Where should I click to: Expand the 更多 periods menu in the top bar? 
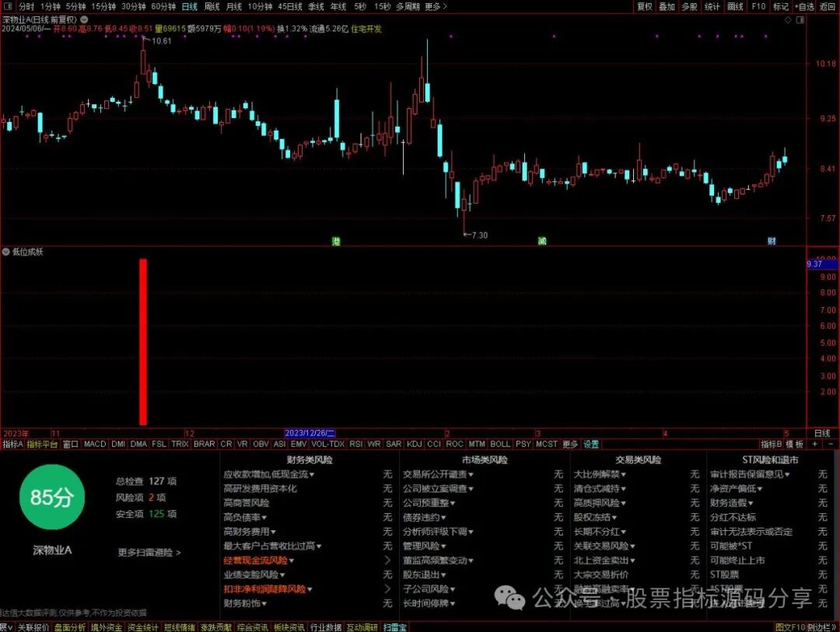[436, 6]
